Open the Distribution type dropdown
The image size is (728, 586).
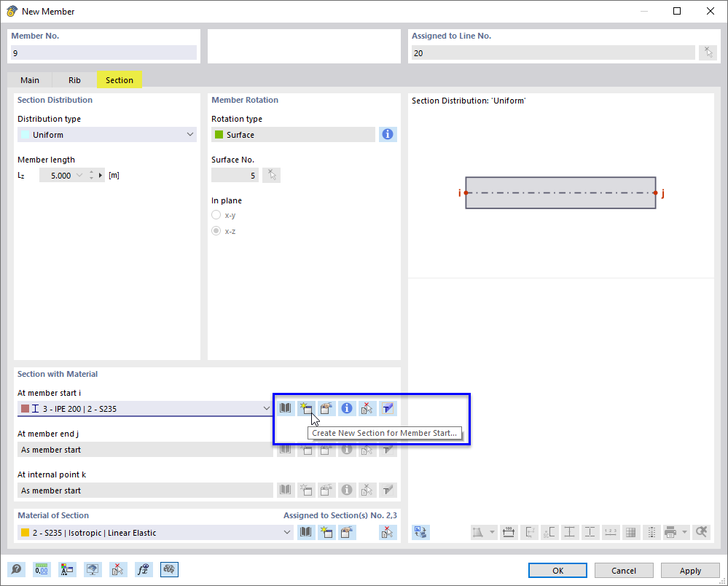coord(189,134)
